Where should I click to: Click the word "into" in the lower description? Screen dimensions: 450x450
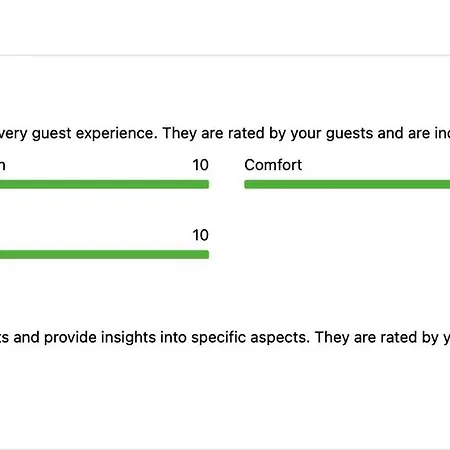(x=173, y=337)
